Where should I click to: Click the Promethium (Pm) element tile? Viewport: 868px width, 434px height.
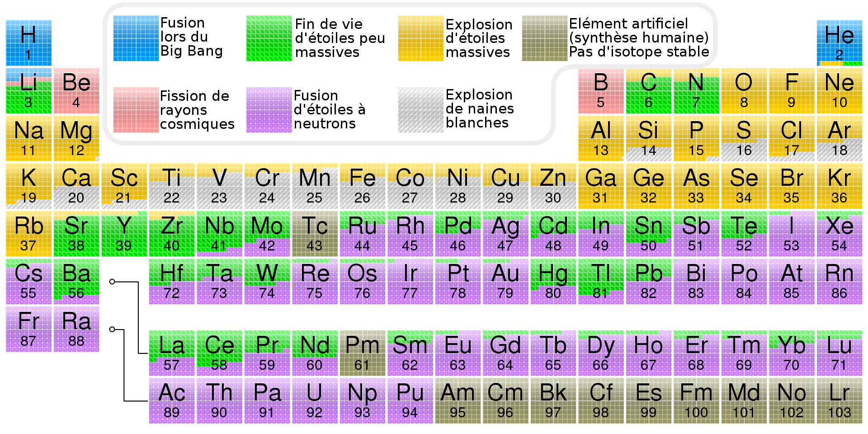point(362,354)
